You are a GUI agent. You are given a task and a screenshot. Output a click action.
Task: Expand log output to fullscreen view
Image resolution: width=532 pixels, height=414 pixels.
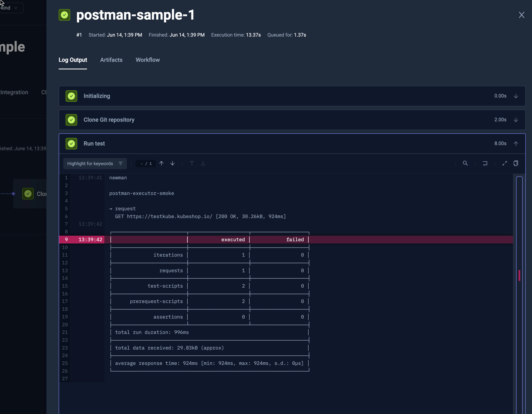coord(505,163)
